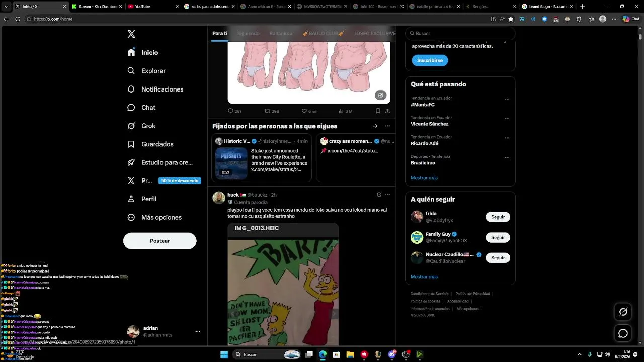Follow frida account

pos(498,217)
